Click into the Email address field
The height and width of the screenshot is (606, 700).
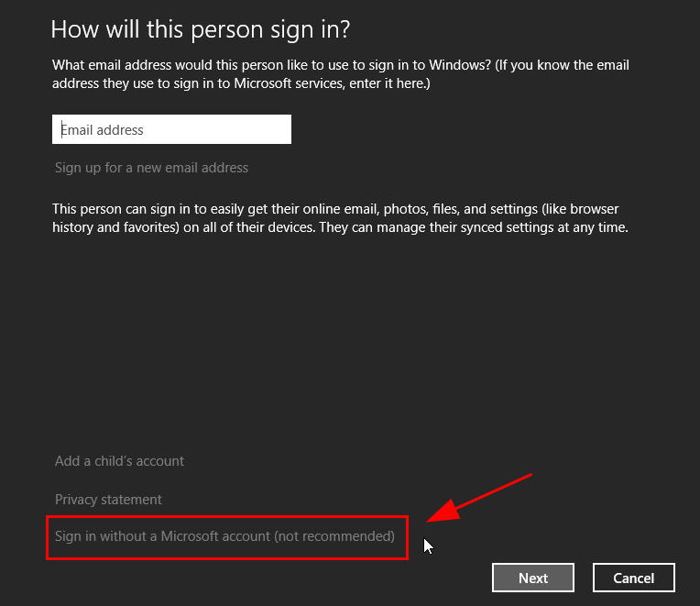[171, 129]
